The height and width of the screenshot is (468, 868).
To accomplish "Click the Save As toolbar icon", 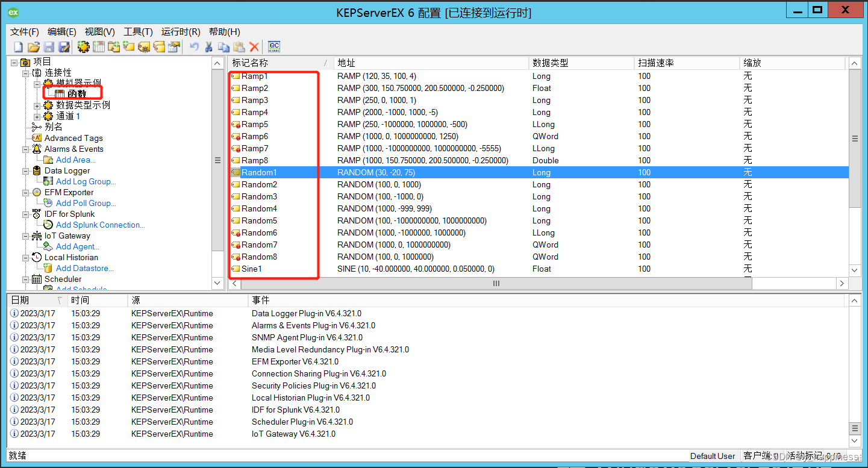I will [64, 47].
